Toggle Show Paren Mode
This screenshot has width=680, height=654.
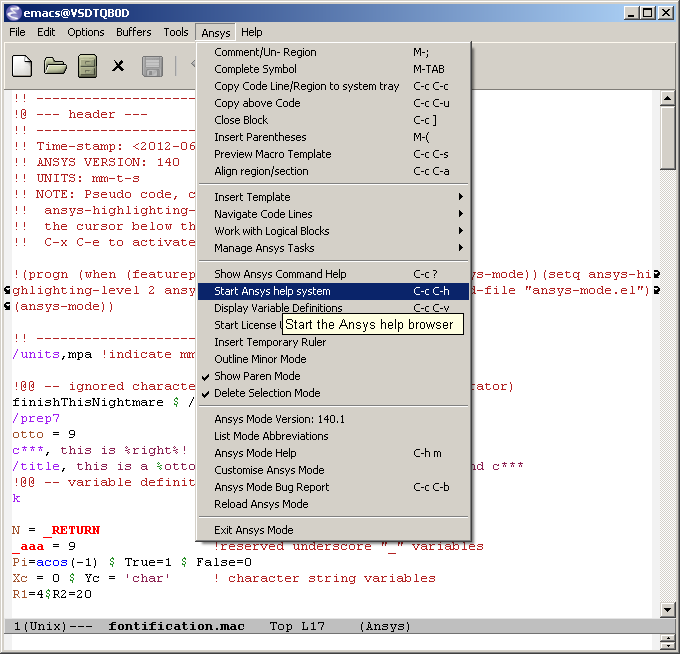[333, 376]
